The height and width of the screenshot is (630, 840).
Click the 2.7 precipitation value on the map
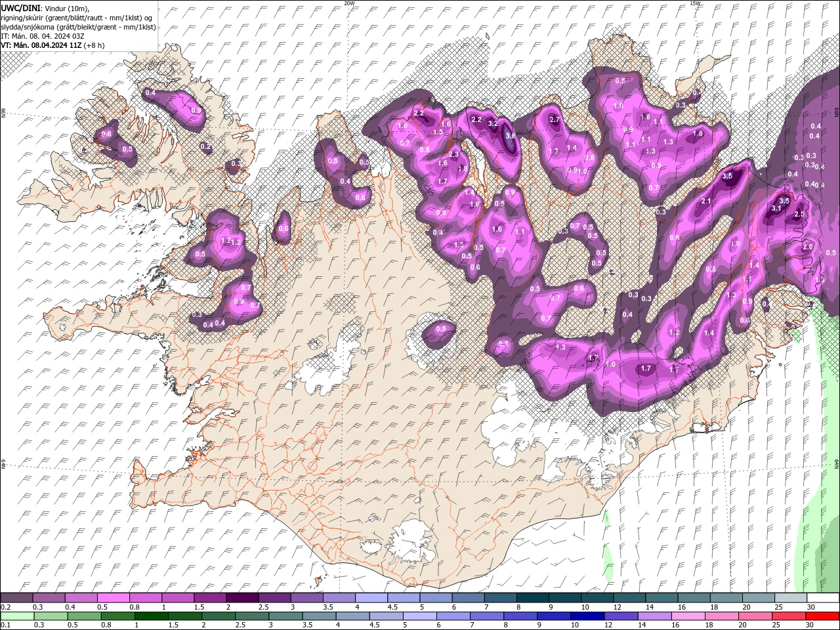555,120
